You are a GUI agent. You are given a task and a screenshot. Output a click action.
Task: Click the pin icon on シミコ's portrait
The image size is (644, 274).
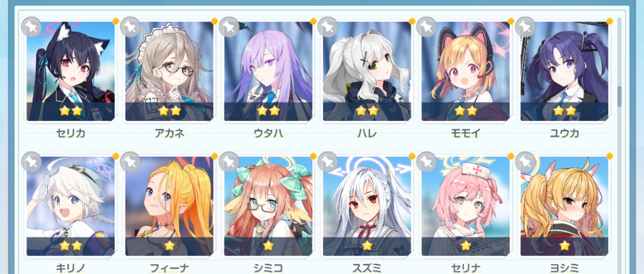229,162
